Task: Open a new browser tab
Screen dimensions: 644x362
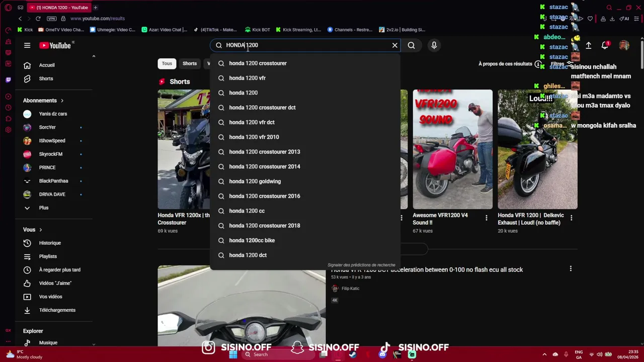Action: click(95, 8)
